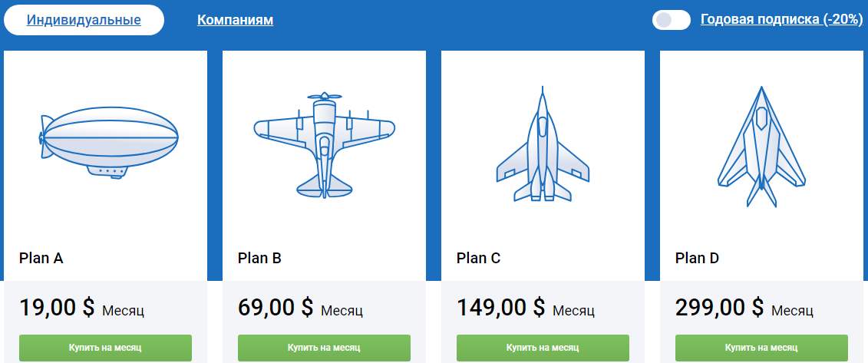Screen dimensions: 868x363
Task: Switch to the Компаниям tab
Action: [x=236, y=20]
